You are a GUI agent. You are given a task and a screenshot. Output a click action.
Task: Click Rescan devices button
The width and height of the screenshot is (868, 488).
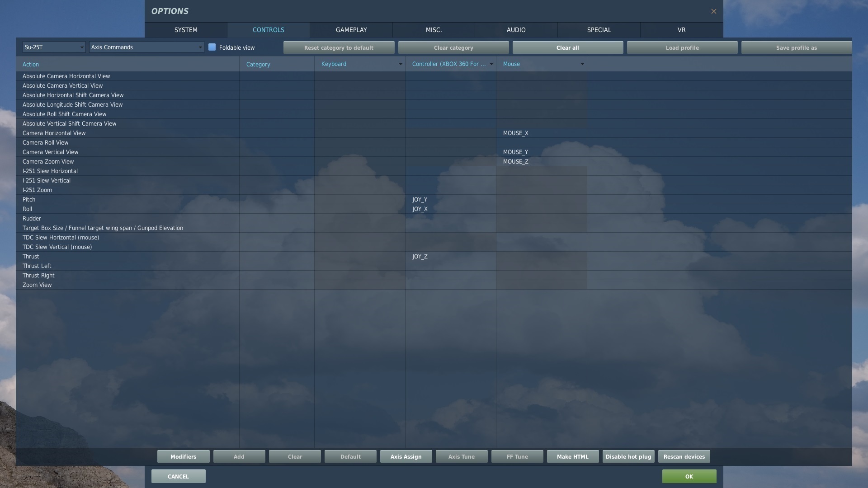point(684,456)
